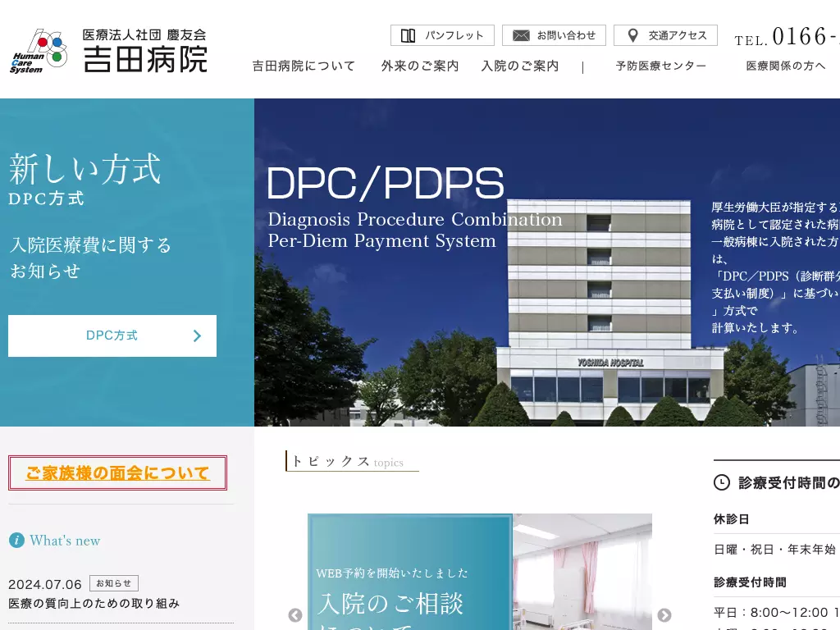Click the 2024.07.06 news date
840x630 pixels.
click(45, 584)
